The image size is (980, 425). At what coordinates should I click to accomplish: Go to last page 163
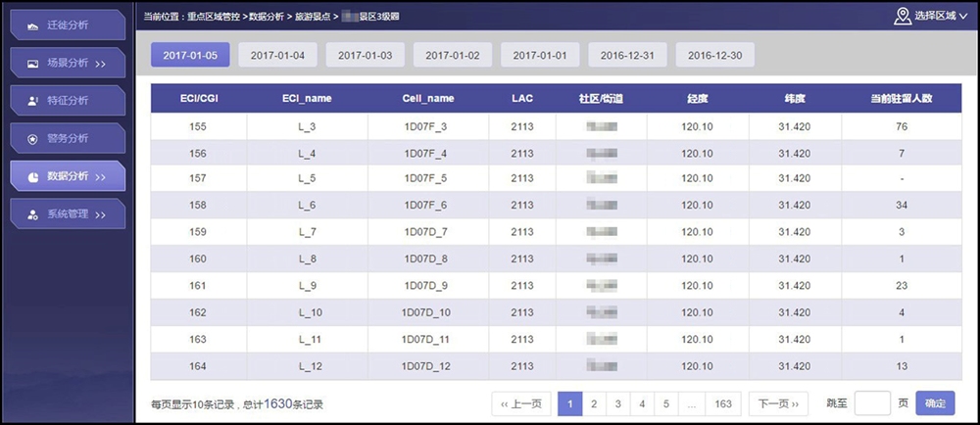723,403
